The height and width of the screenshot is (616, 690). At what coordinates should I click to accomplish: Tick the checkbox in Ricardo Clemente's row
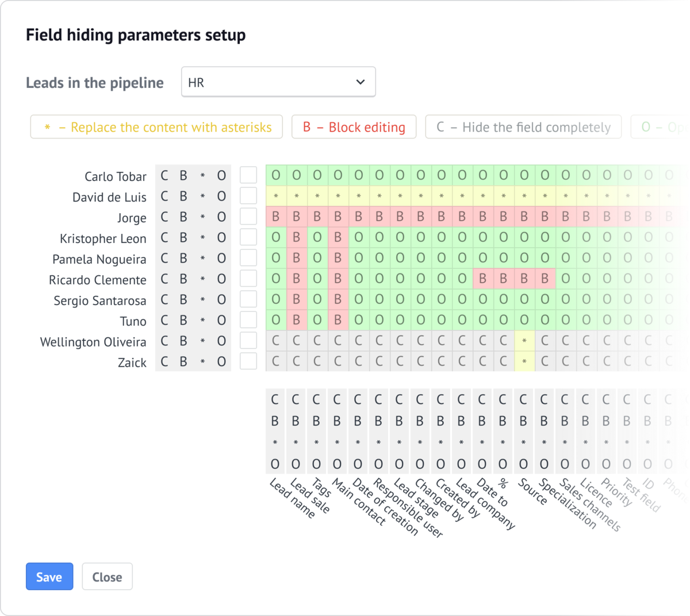point(248,279)
